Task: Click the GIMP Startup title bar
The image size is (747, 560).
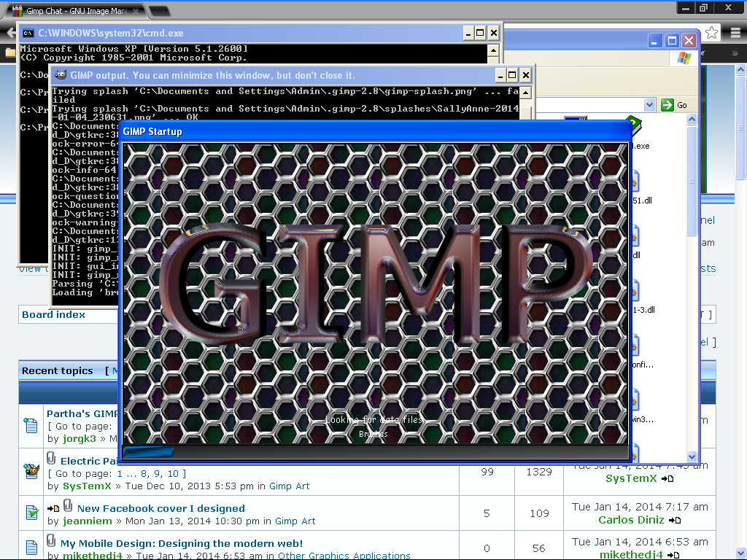Action: tap(374, 131)
